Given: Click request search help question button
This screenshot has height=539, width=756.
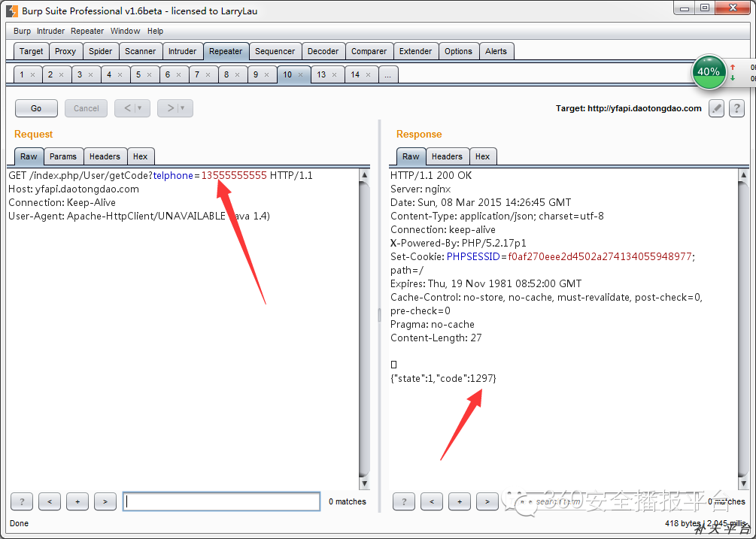Looking at the screenshot, I should tap(22, 501).
